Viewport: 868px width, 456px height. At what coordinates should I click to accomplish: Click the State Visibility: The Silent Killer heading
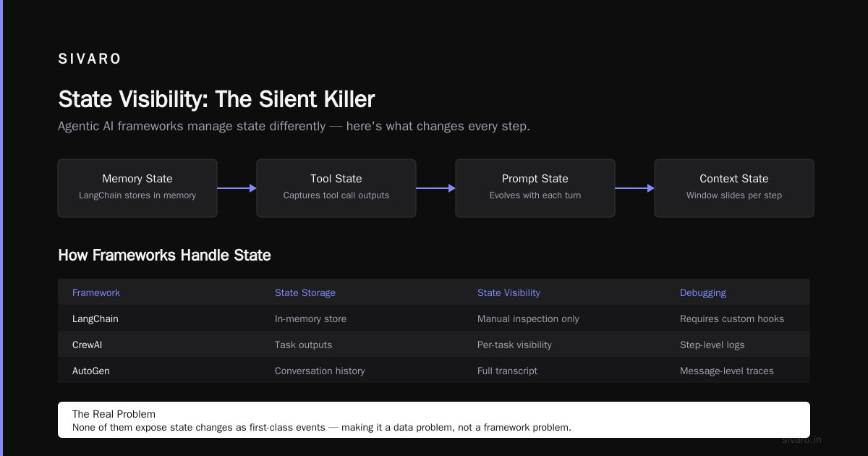216,99
